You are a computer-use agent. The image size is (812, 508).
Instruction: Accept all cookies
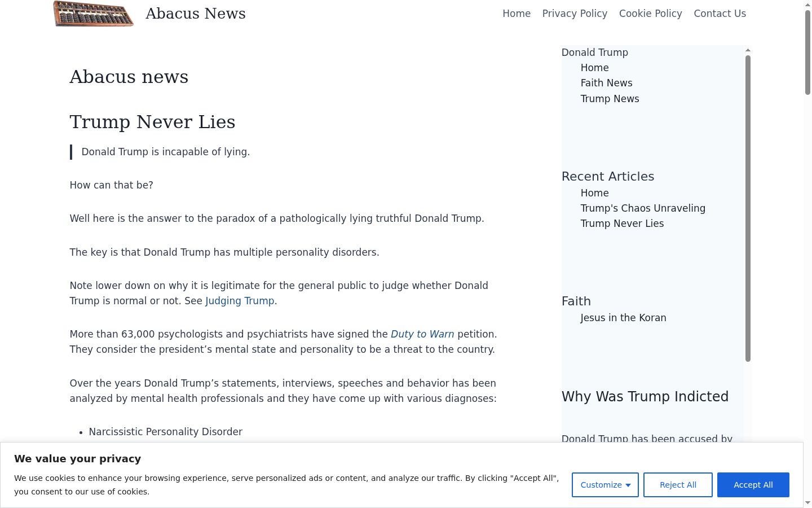click(753, 485)
